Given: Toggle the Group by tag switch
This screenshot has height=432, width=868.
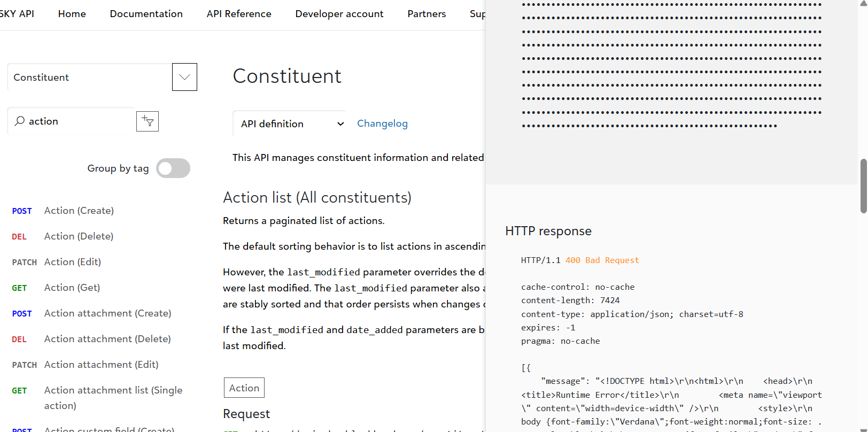Looking at the screenshot, I should point(173,168).
